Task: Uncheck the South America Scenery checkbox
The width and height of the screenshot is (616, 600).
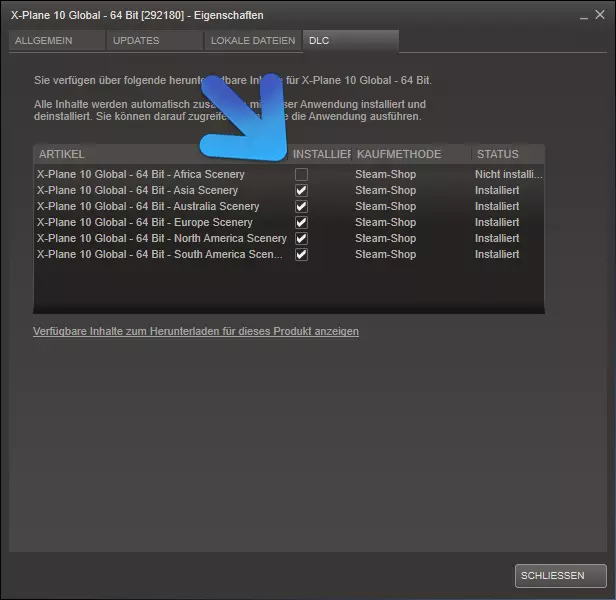Action: coord(301,255)
